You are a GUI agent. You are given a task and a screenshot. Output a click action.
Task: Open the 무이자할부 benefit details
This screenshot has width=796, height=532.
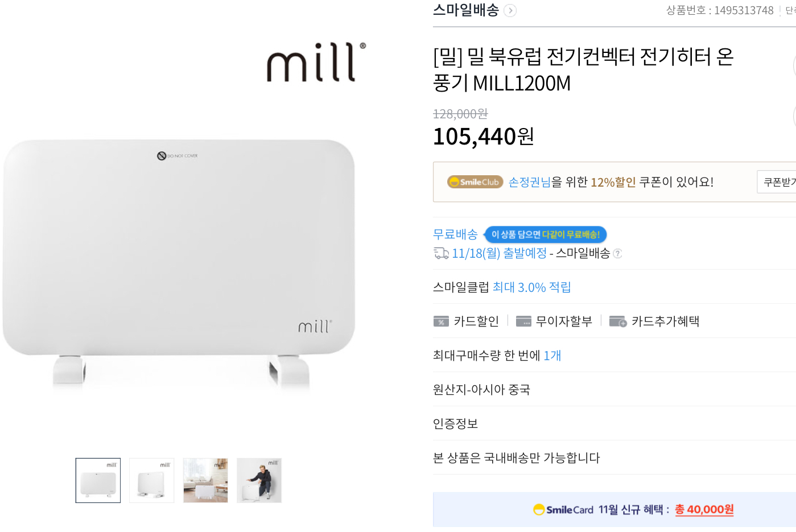(563, 321)
